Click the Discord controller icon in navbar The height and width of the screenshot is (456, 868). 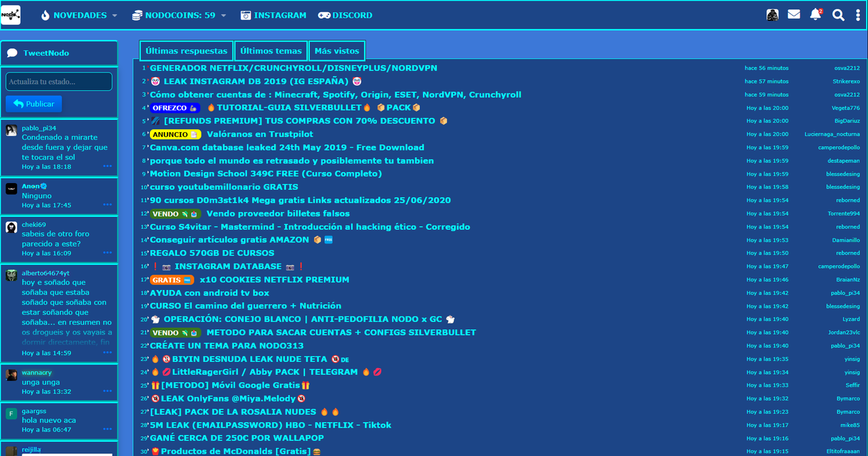[x=324, y=15]
